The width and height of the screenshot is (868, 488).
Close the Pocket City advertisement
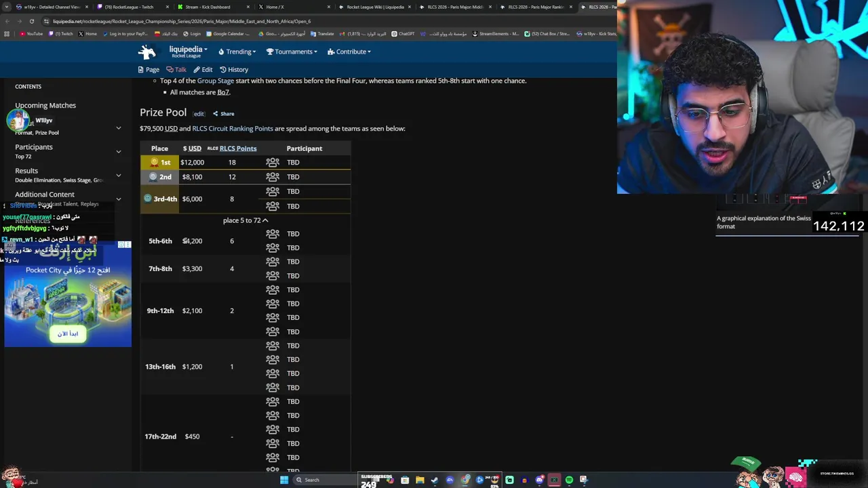(127, 245)
